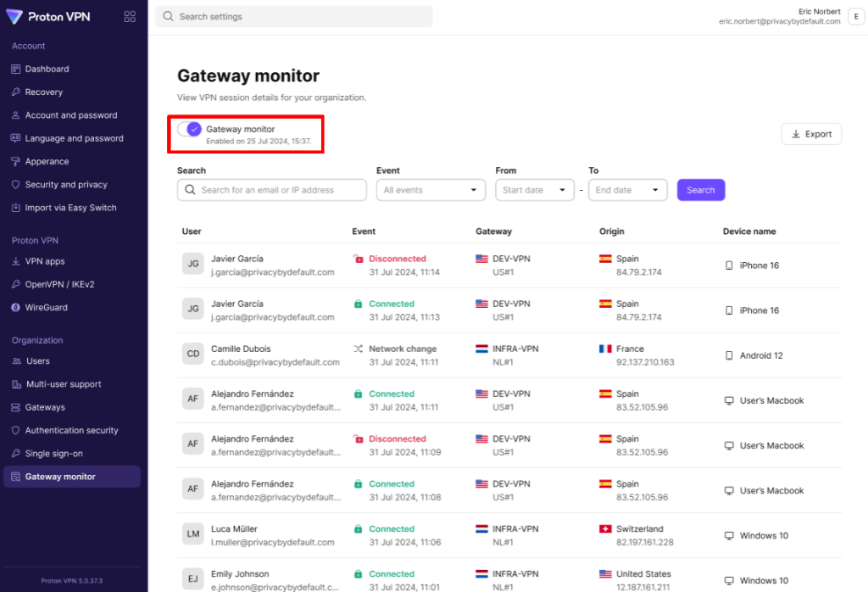Open the All events dropdown

[431, 190]
